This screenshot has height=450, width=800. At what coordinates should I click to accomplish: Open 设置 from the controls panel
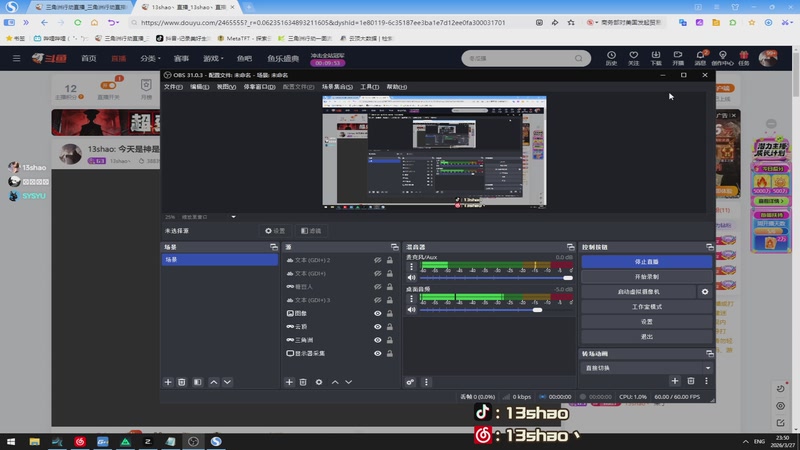[x=646, y=322]
